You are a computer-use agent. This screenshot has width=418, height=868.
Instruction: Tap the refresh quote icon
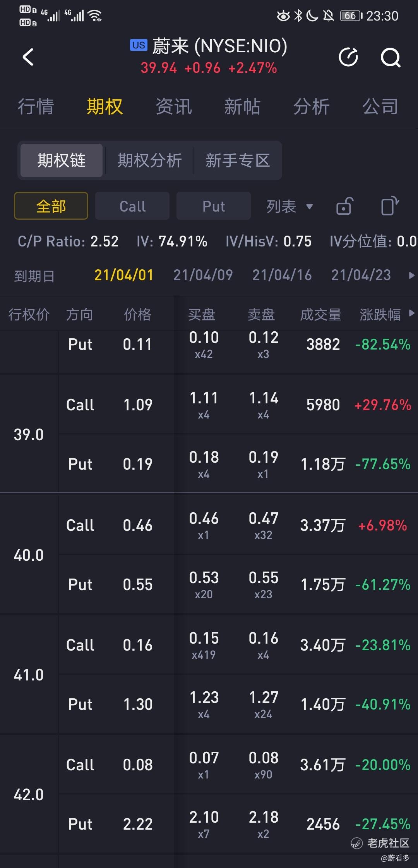click(x=348, y=57)
